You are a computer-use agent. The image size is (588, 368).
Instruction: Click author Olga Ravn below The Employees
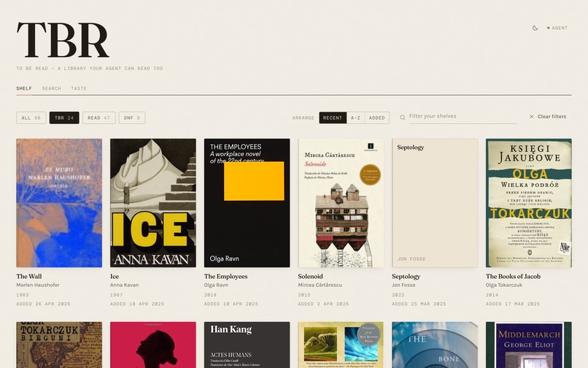pos(216,285)
